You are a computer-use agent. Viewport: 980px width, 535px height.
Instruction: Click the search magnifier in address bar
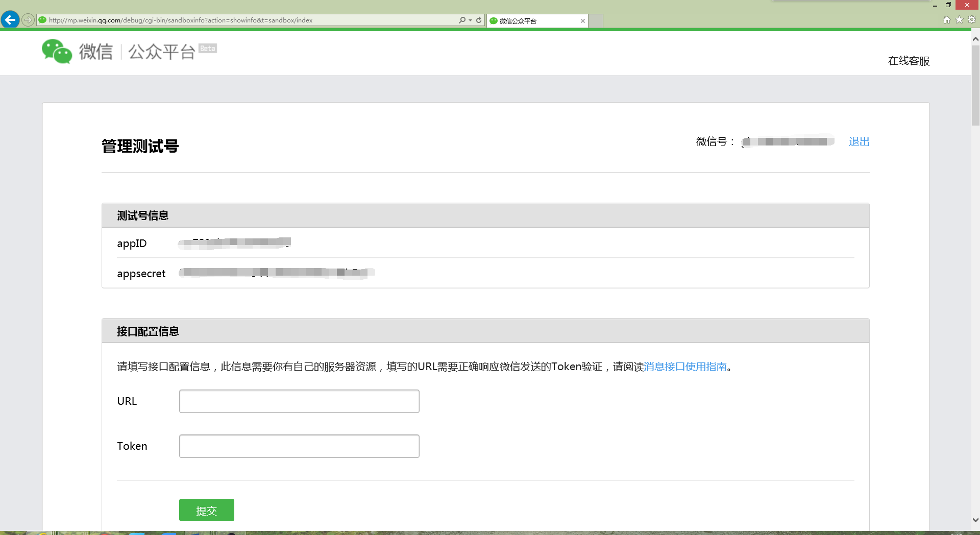[462, 20]
